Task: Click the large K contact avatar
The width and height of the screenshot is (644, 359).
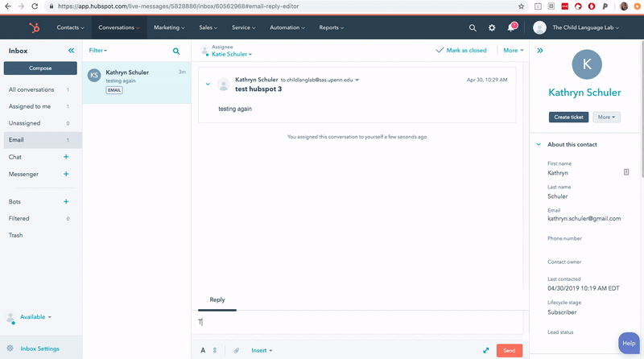Action: pyautogui.click(x=587, y=64)
